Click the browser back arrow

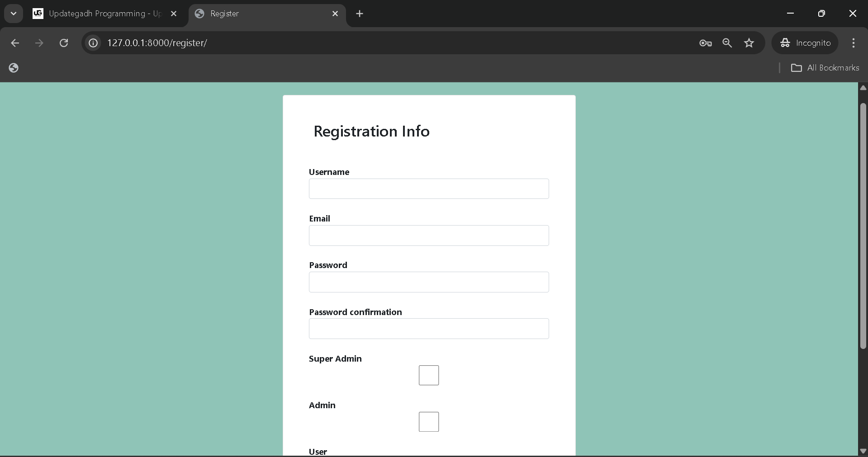coord(15,43)
